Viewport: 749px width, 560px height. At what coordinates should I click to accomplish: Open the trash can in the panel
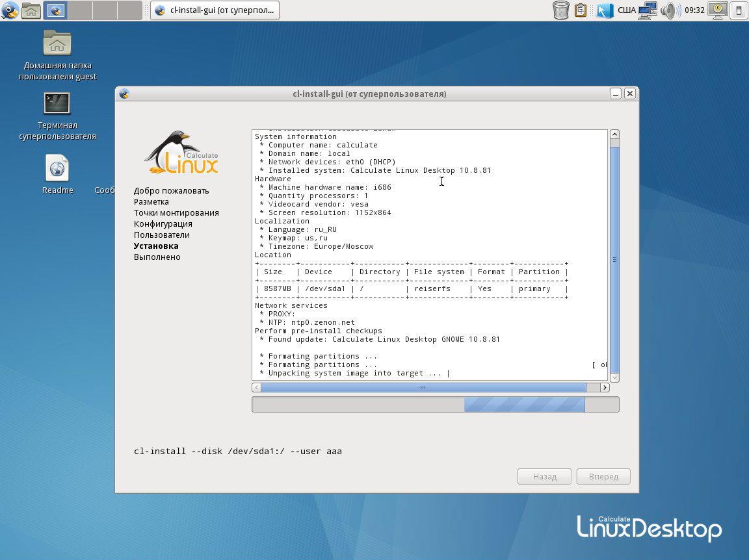[560, 10]
